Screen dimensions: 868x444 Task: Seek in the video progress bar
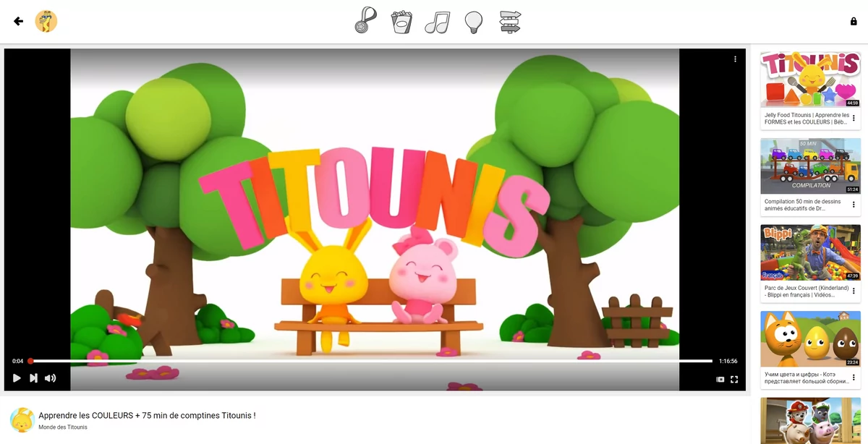(371, 361)
